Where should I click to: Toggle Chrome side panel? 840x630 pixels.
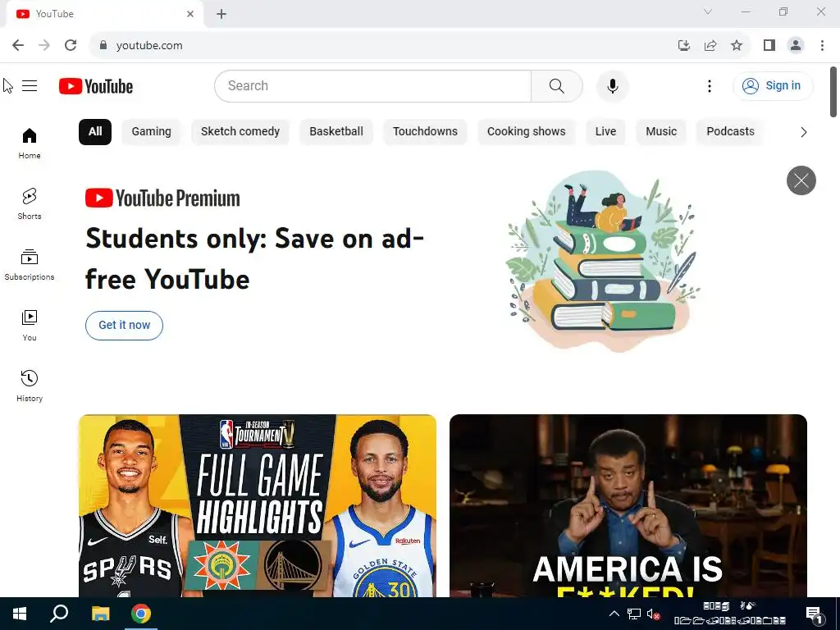tap(769, 45)
